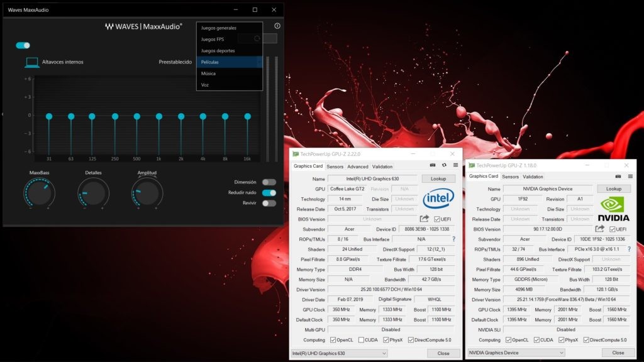Click the BIOS share icon in Intel GPU-Z window
This screenshot has width=644, height=362.
(x=425, y=219)
